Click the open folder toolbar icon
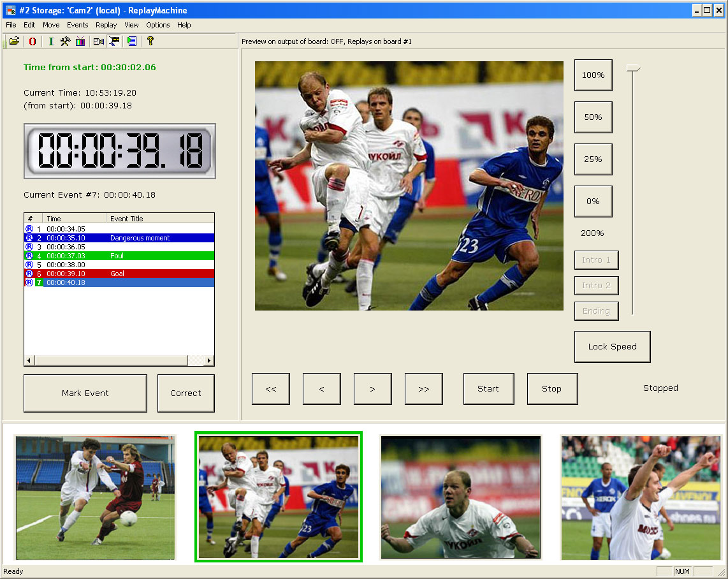 pos(15,41)
